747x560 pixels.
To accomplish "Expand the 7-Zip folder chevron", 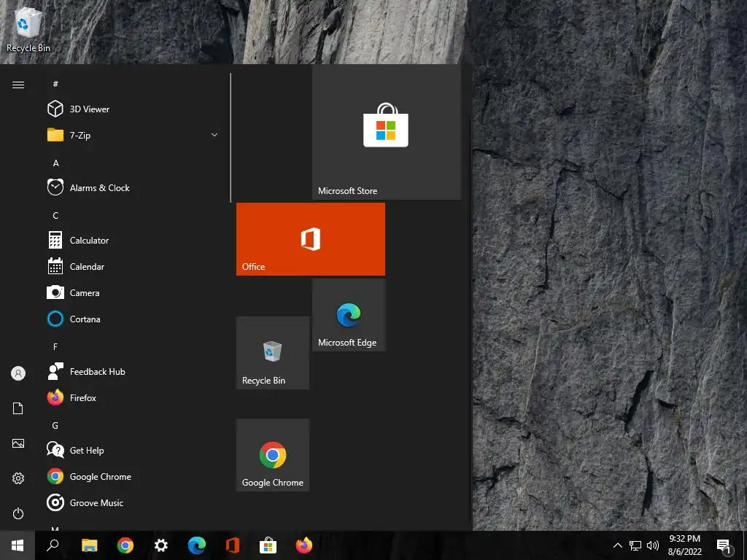I will 214,135.
